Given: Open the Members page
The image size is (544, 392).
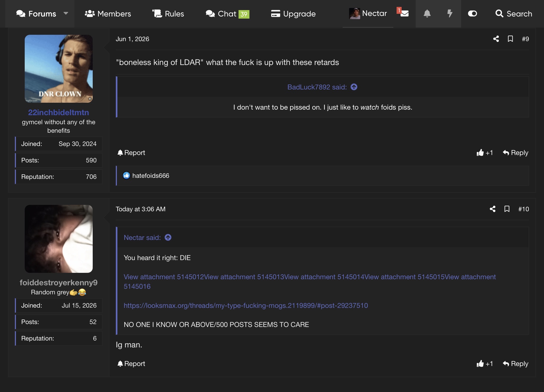Looking at the screenshot, I should [x=108, y=14].
